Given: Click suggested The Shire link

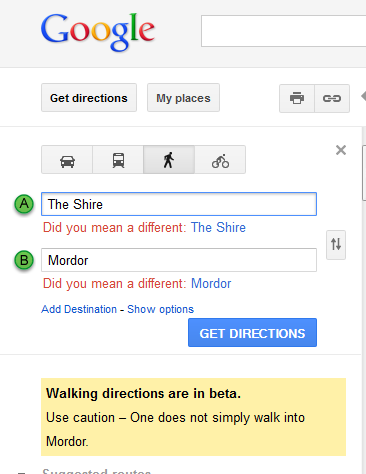Looking at the screenshot, I should (x=218, y=227).
